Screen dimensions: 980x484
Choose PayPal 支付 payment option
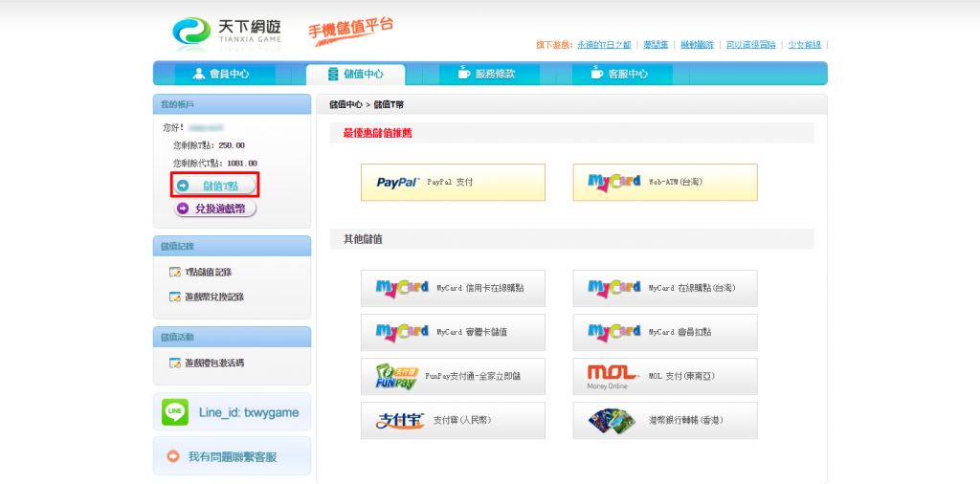(453, 183)
